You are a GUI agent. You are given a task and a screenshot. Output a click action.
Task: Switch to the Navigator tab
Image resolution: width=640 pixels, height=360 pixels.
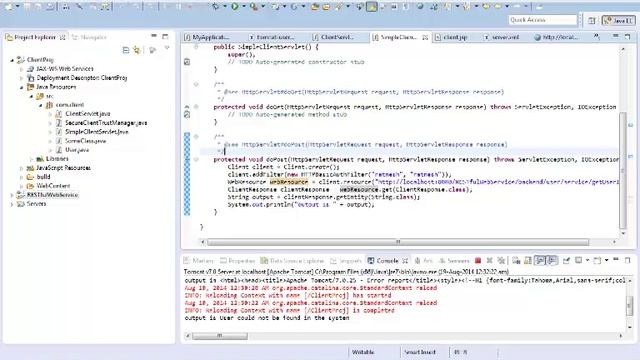[89, 37]
